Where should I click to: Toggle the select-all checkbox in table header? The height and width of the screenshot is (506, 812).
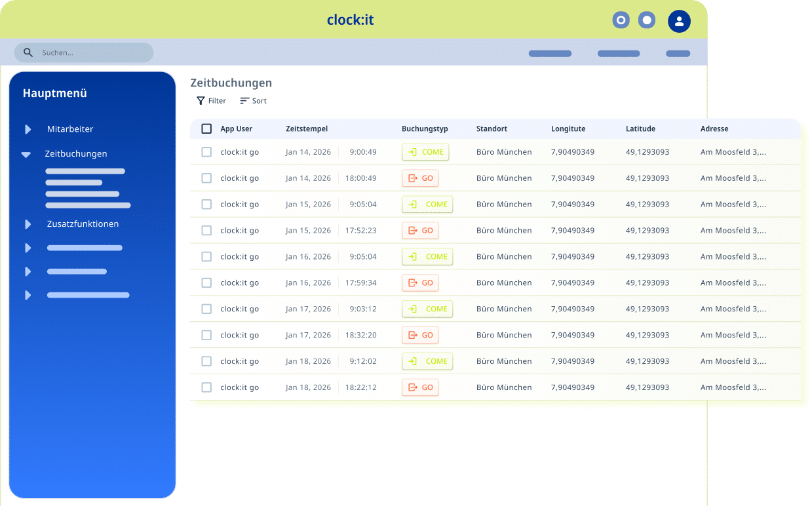206,128
